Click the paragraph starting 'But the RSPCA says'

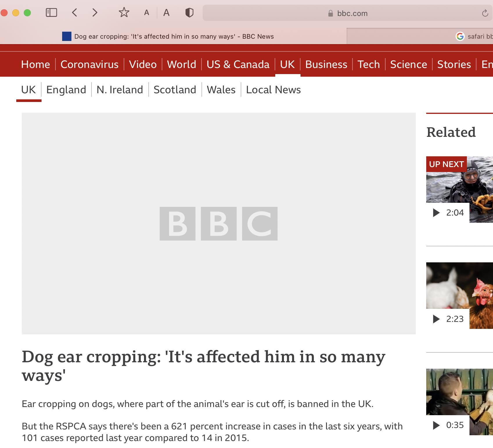(x=212, y=432)
